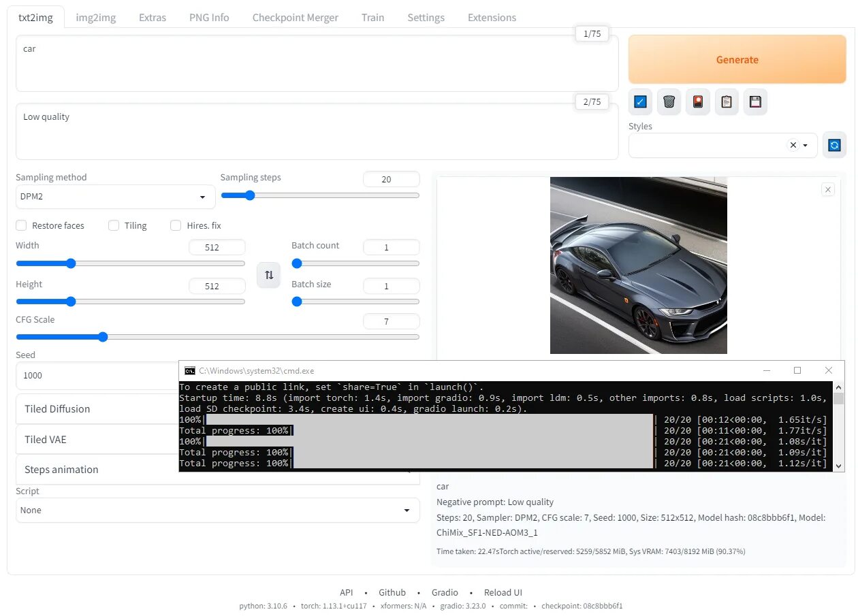
Task: Click the cmd.exe icon in terminal title bar
Action: click(x=189, y=370)
